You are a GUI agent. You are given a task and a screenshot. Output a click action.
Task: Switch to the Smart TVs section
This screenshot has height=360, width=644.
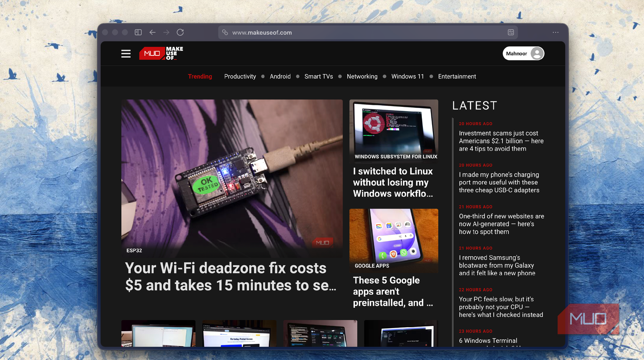coord(318,76)
